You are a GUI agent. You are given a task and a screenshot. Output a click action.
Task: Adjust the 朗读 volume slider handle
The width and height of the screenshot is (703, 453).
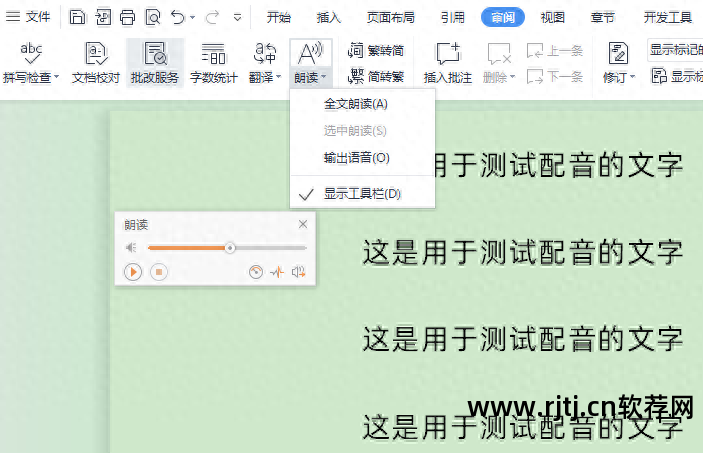pyautogui.click(x=230, y=248)
